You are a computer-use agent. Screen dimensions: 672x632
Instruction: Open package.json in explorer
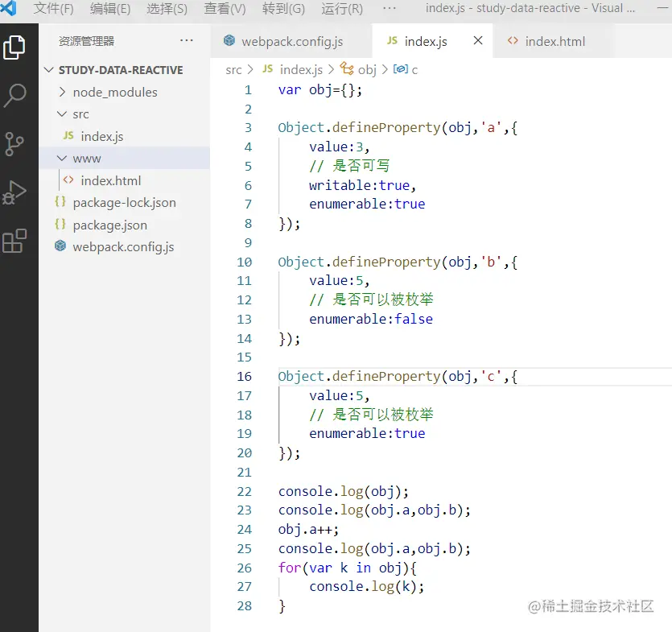point(124,225)
